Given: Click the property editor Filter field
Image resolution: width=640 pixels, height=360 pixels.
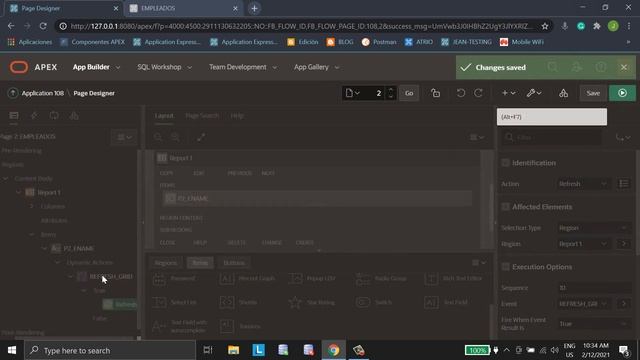Looking at the screenshot, I should 552,138.
